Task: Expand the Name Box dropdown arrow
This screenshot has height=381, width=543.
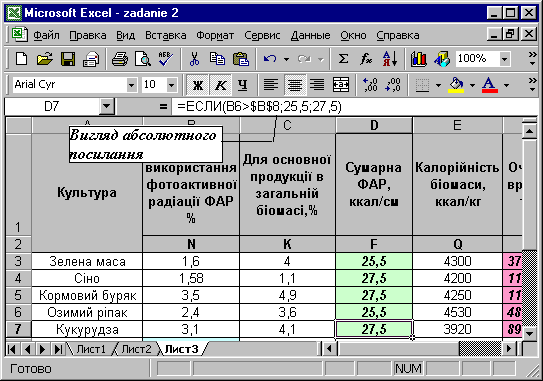Action: click(106, 107)
